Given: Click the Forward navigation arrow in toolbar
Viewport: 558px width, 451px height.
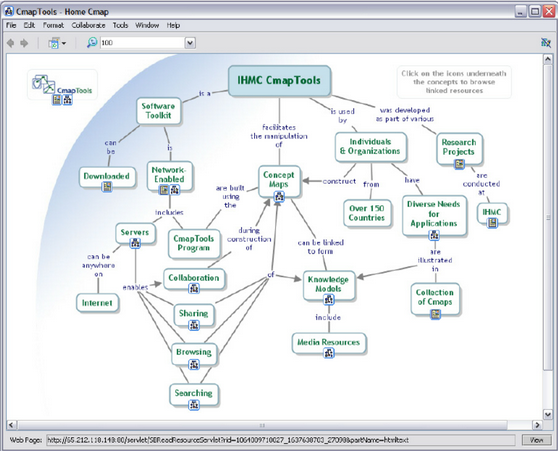Looking at the screenshot, I should click(x=24, y=43).
